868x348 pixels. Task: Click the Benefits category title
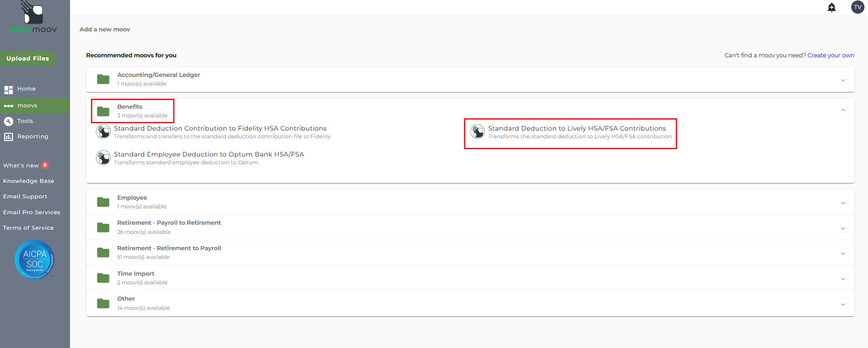point(130,107)
